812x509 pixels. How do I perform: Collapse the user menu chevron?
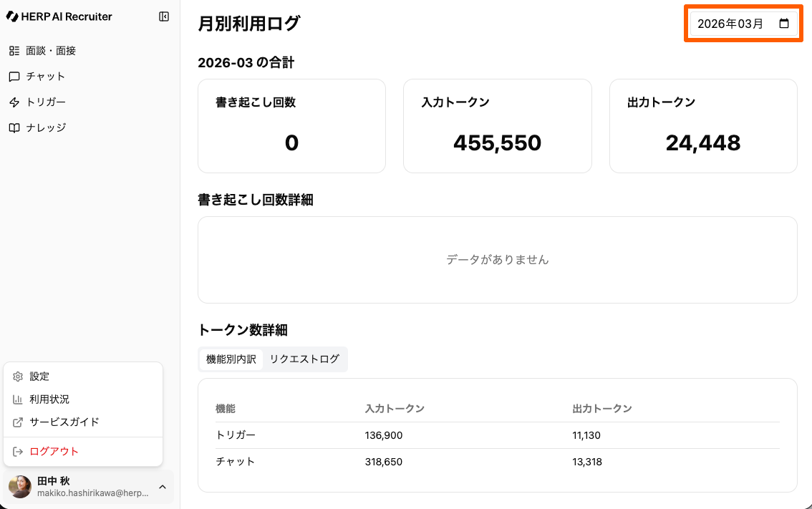pos(163,487)
